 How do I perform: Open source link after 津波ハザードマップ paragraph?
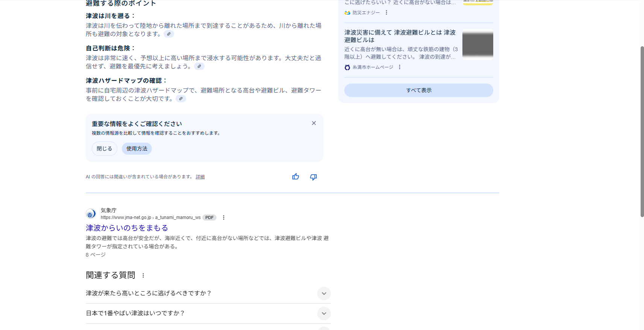181,99
